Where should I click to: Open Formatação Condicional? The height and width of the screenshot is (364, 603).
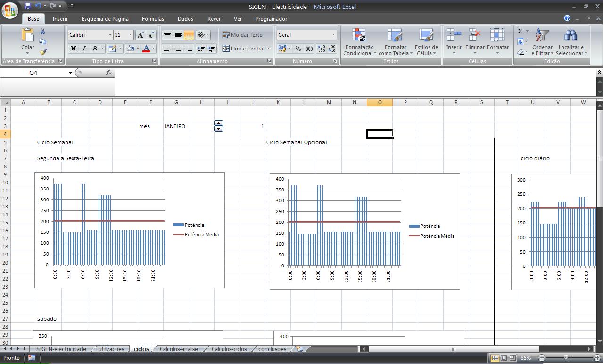tap(359, 42)
